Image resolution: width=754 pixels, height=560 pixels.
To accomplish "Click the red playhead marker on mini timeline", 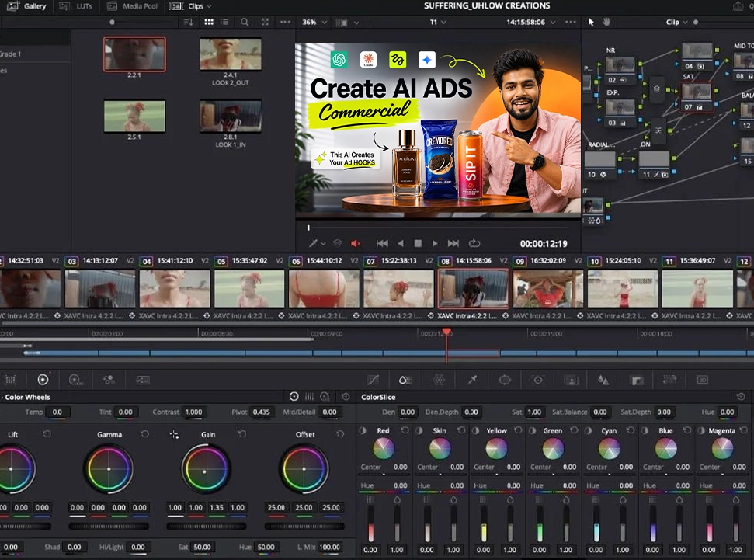I will [446, 332].
